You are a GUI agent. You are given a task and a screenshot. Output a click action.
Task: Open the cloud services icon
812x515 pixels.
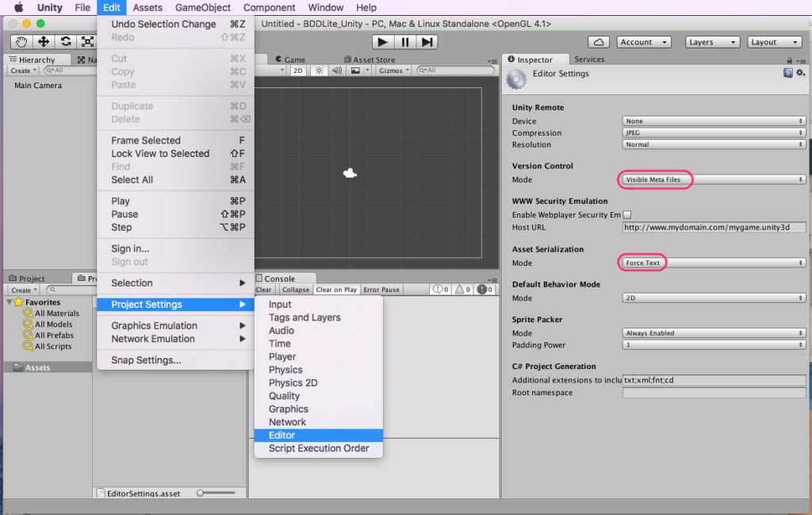point(599,42)
